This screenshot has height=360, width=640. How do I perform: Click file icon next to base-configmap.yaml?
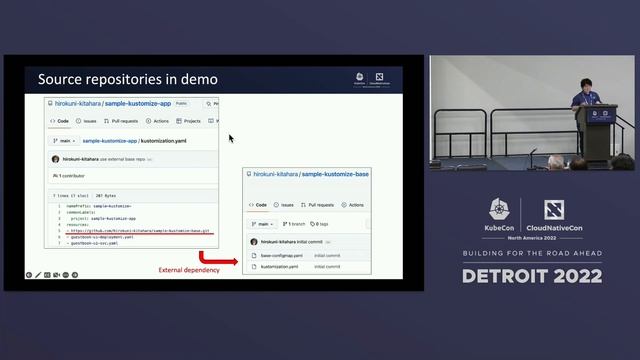pos(254,256)
